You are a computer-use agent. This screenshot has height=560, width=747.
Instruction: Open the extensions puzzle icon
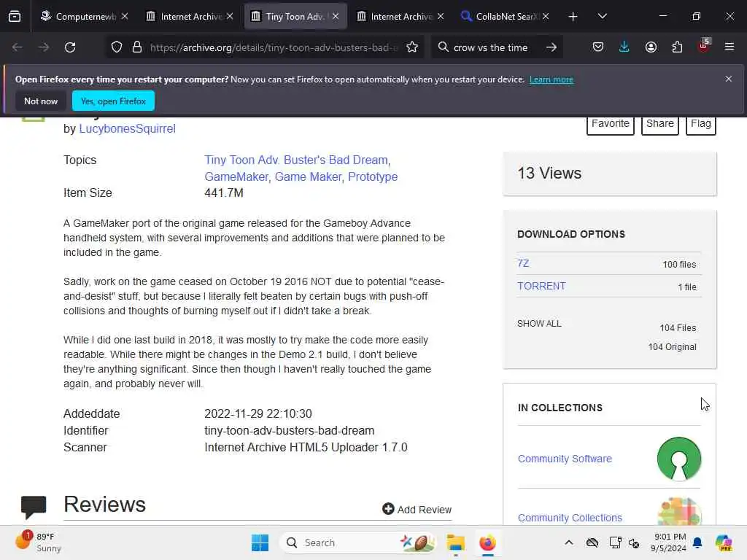(x=677, y=47)
